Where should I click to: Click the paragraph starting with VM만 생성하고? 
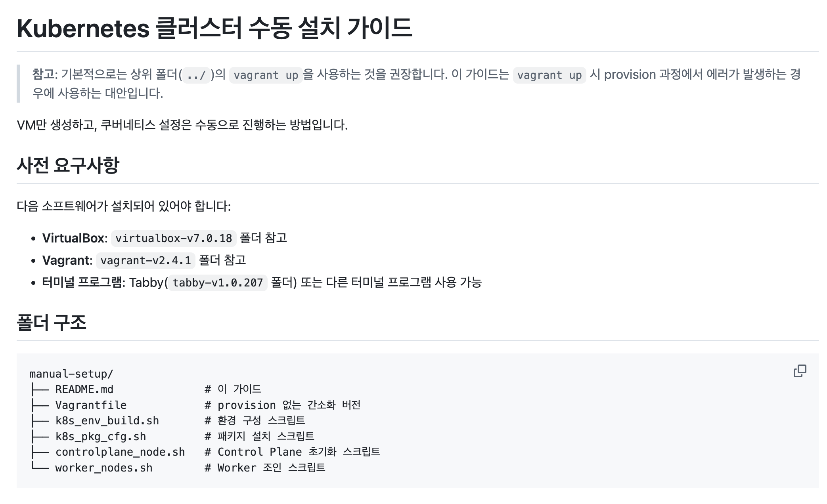[182, 125]
